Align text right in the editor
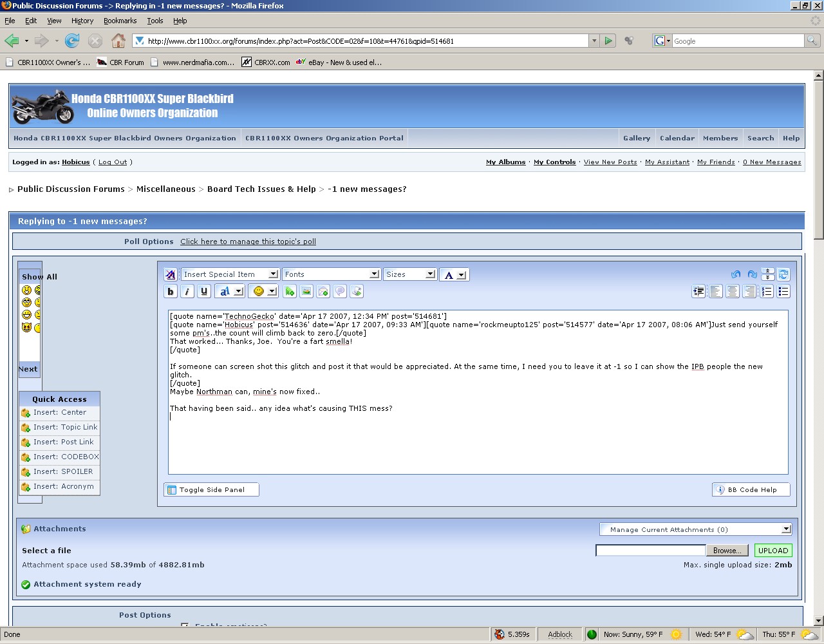This screenshot has height=644, width=824. [749, 292]
